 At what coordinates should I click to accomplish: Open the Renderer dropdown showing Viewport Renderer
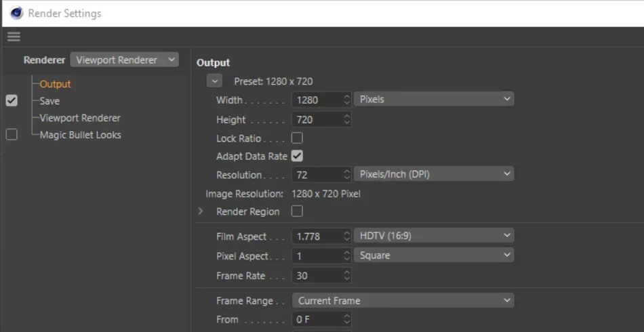[124, 60]
